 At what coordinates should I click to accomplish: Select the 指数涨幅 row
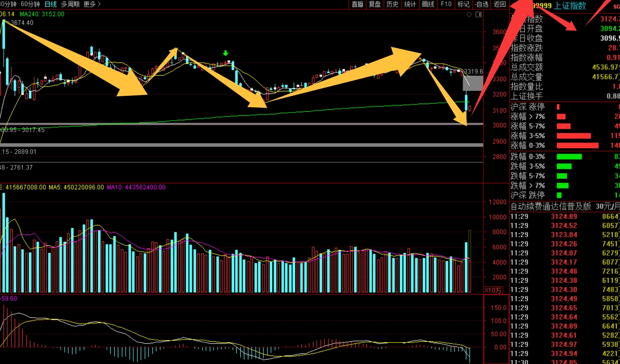point(565,58)
